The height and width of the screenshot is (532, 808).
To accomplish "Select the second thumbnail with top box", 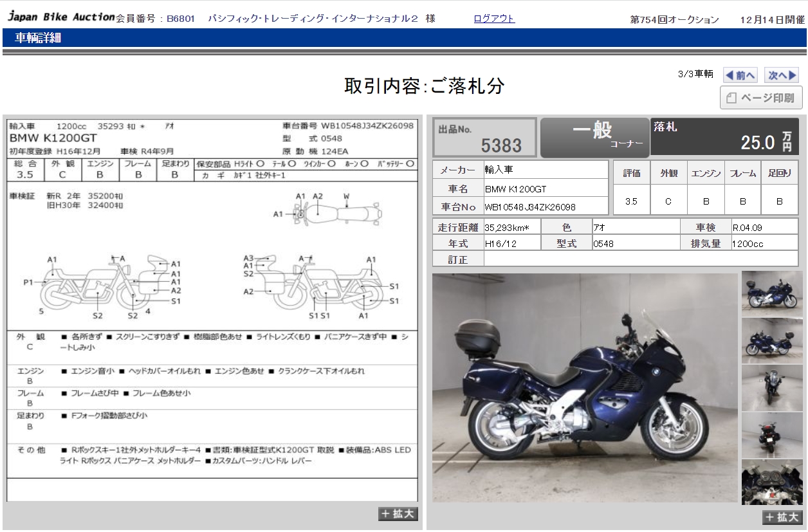I will pyautogui.click(x=772, y=340).
